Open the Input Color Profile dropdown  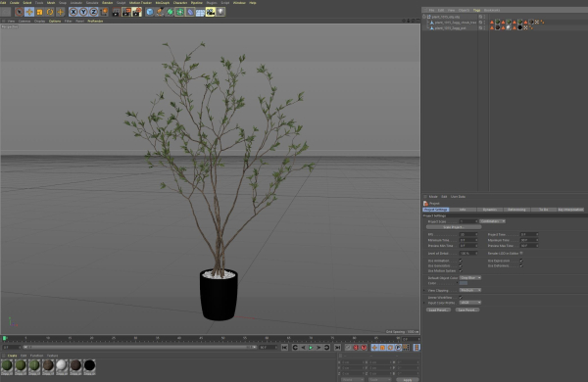click(x=470, y=303)
